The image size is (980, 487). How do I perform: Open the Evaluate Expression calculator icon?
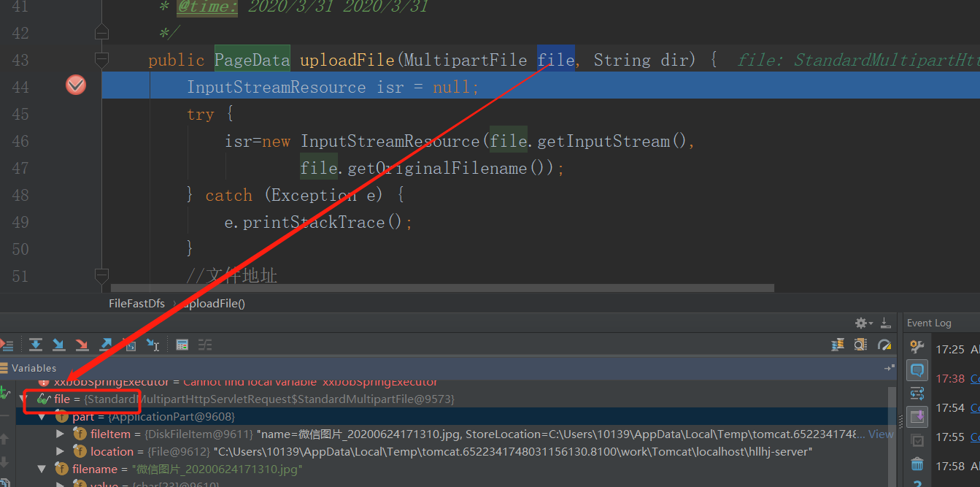point(182,344)
